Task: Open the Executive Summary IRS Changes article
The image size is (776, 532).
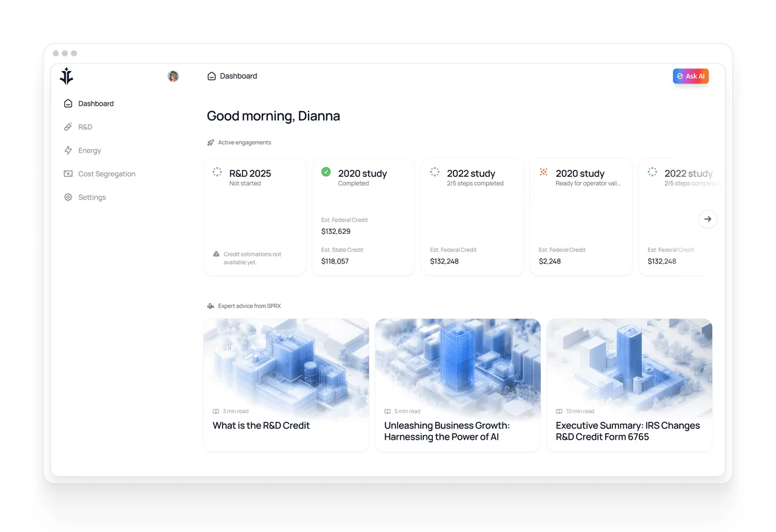Action: tap(629, 385)
